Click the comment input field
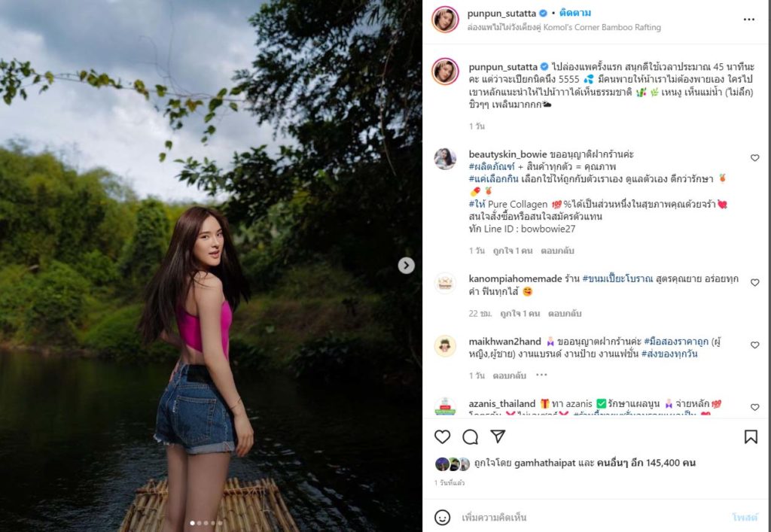771x532 pixels. (x=587, y=518)
